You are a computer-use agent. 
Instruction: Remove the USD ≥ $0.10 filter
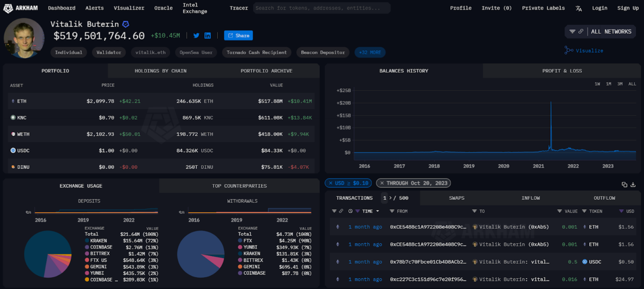pos(331,183)
